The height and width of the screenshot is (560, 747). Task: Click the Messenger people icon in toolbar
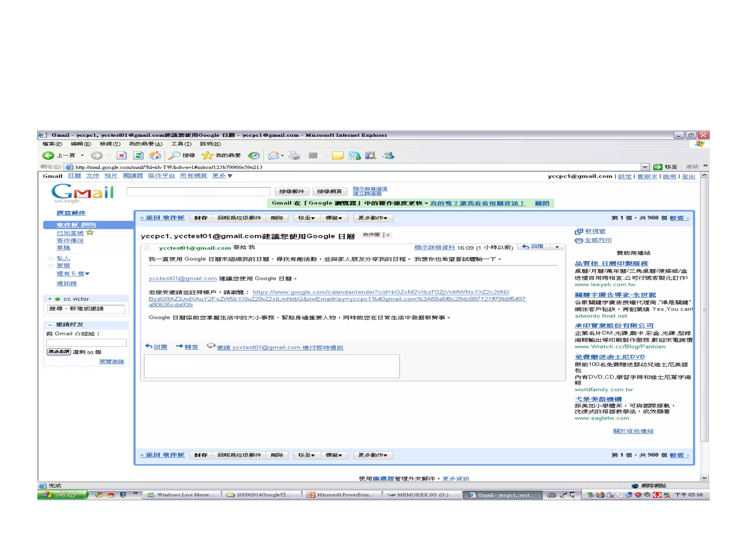click(x=388, y=156)
